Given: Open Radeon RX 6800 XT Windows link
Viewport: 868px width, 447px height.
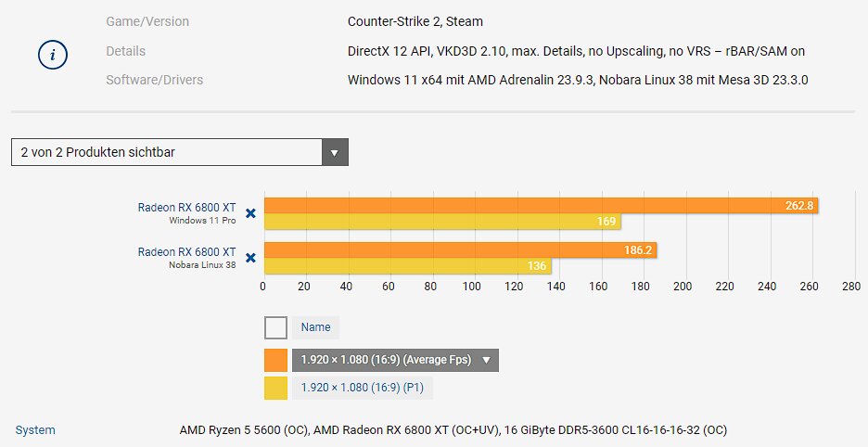Looking at the screenshot, I should click(186, 207).
